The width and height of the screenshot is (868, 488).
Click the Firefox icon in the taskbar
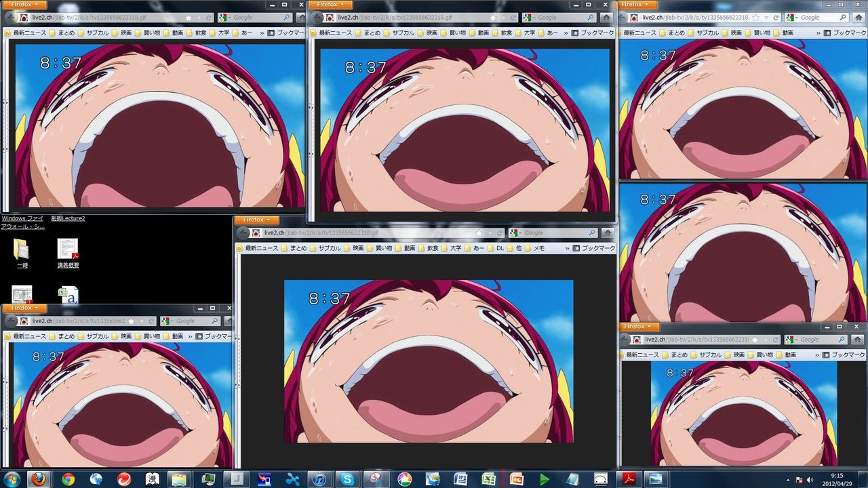click(x=39, y=479)
